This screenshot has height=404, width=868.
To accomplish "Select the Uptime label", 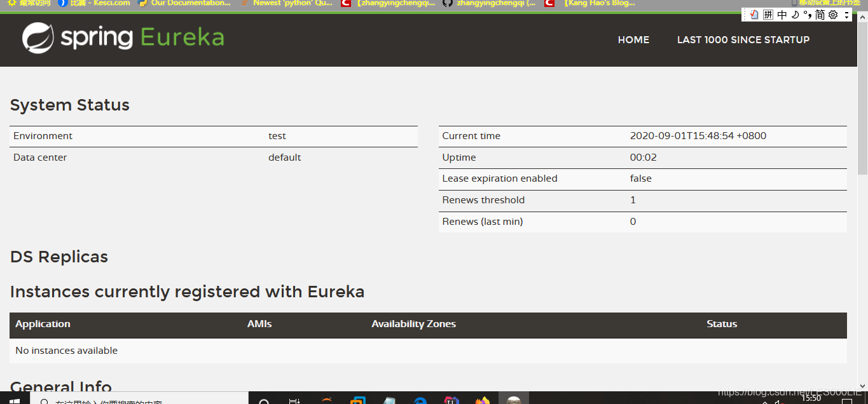I will (459, 158).
